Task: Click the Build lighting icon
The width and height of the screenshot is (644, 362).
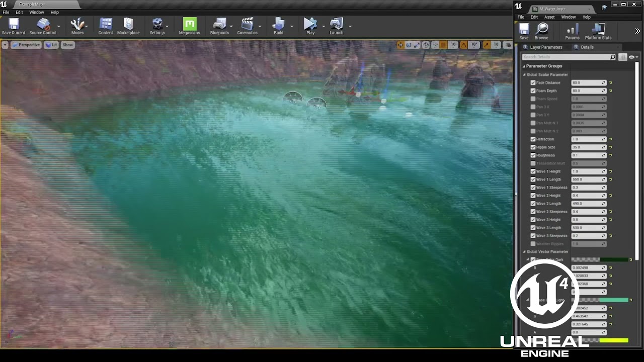Action: (x=278, y=27)
